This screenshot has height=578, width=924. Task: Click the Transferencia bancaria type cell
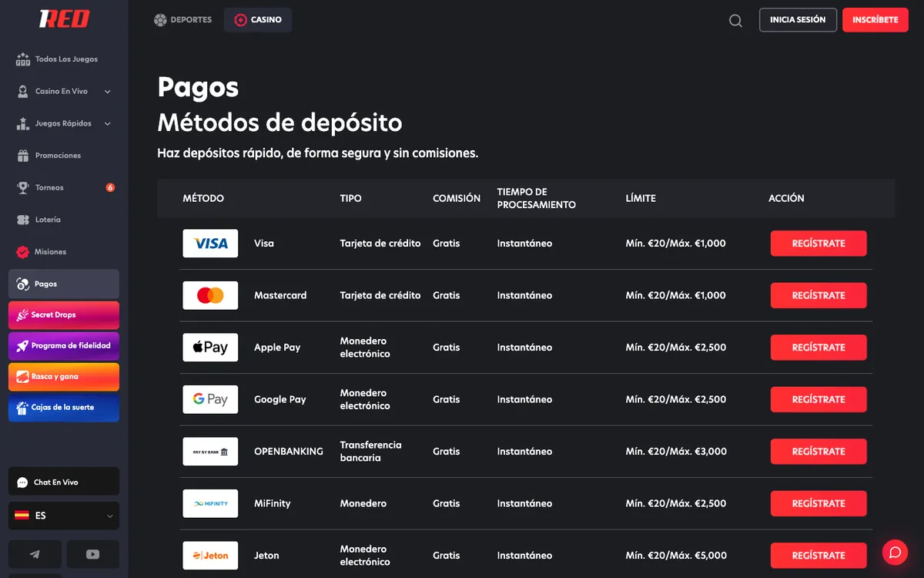pyautogui.click(x=371, y=452)
